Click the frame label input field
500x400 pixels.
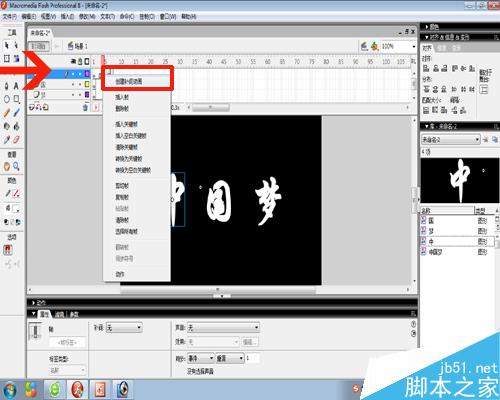67,342
